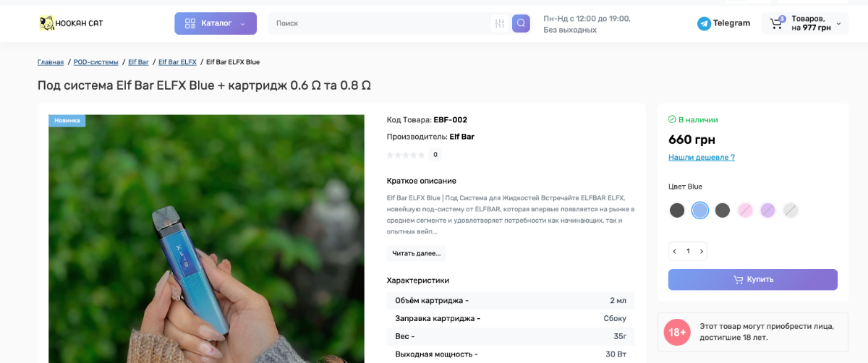Click the manufacturer name Elf Bar
Image resolution: width=868 pixels, height=363 pixels.
461,137
